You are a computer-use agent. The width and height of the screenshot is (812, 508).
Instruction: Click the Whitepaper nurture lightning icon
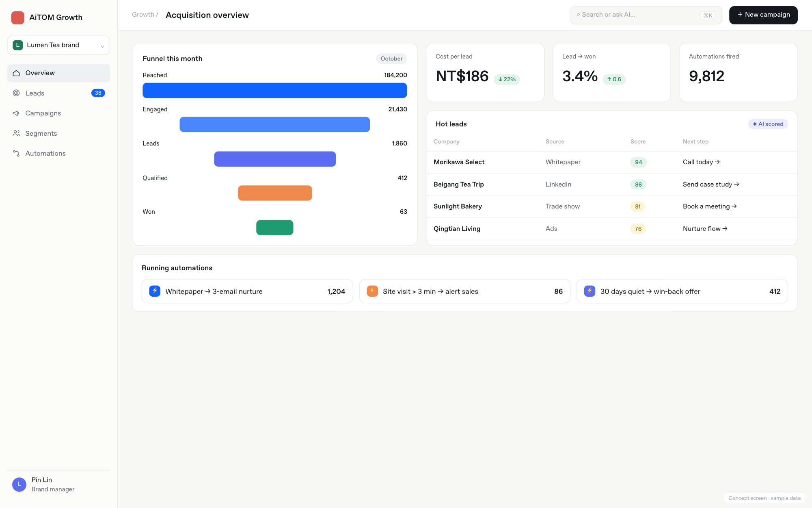(155, 291)
